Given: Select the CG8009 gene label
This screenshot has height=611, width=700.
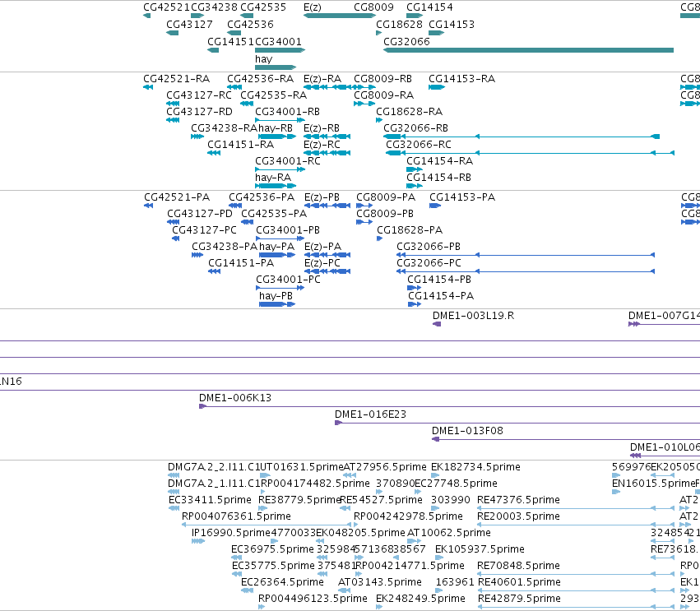Looking at the screenshot, I should [x=373, y=7].
